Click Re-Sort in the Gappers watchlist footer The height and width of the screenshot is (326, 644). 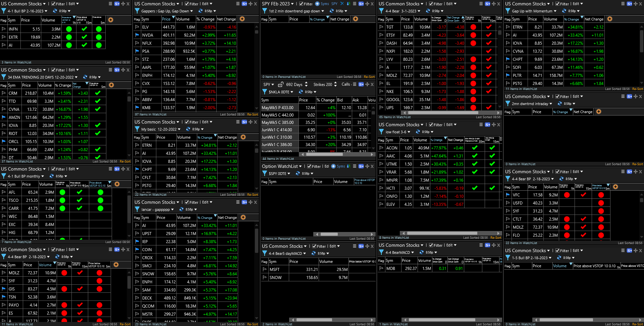(x=253, y=114)
